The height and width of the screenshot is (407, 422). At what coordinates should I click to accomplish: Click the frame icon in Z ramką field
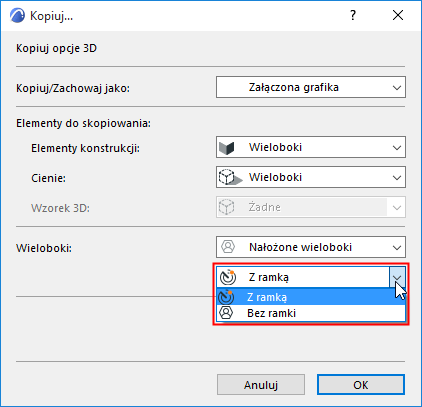coord(228,277)
